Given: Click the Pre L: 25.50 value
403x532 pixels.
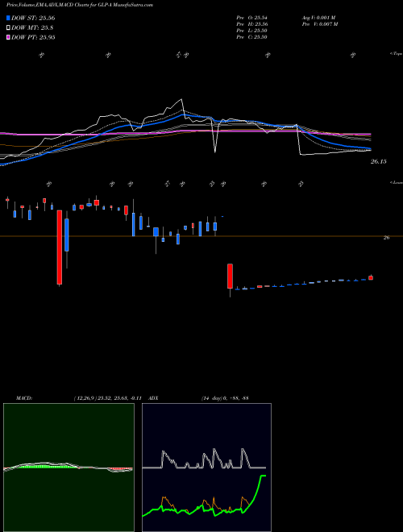Looking at the screenshot, I should pos(251,31).
